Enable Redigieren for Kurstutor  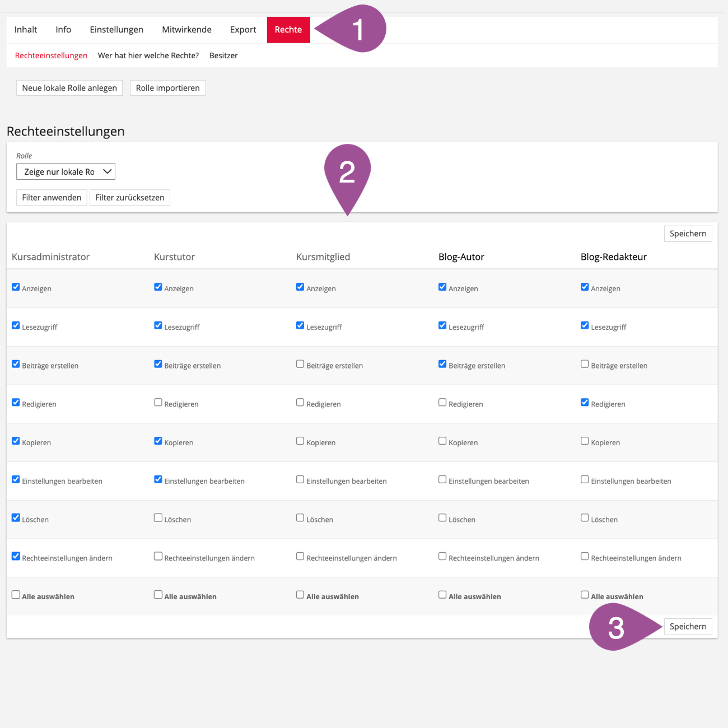point(158,403)
